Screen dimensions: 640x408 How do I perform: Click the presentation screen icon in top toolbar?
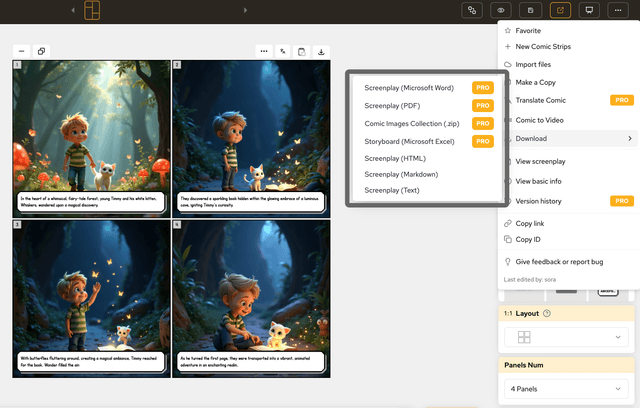[589, 10]
